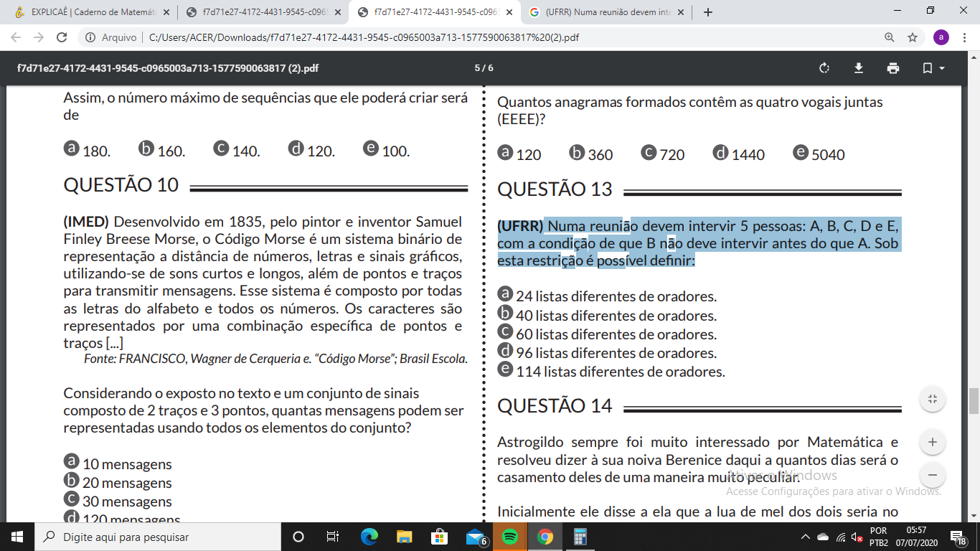Click option c '60 listas diferentes de oradores'

[x=607, y=334]
